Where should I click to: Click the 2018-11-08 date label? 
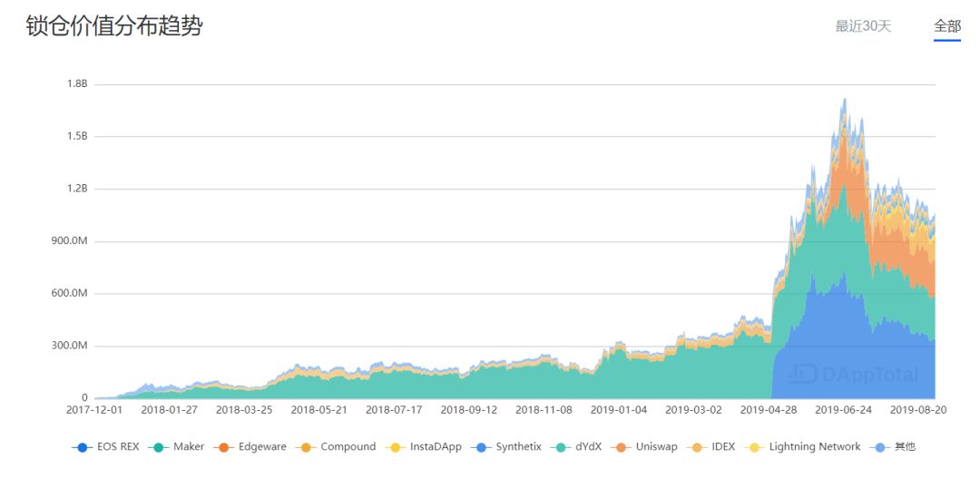[544, 411]
